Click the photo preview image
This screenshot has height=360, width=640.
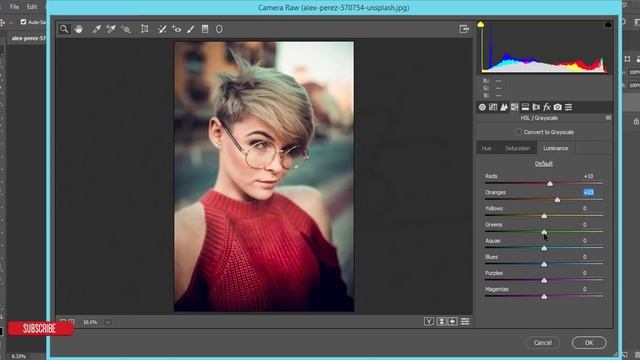(264, 176)
